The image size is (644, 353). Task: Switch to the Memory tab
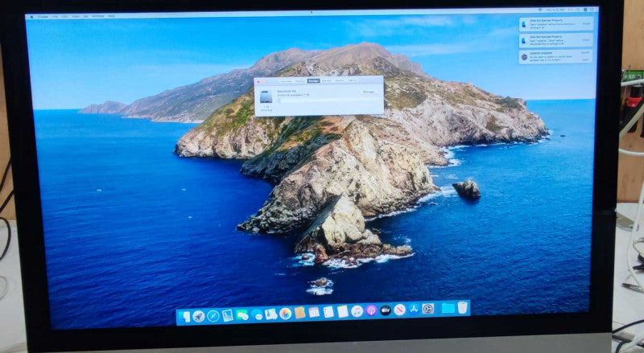(x=327, y=81)
